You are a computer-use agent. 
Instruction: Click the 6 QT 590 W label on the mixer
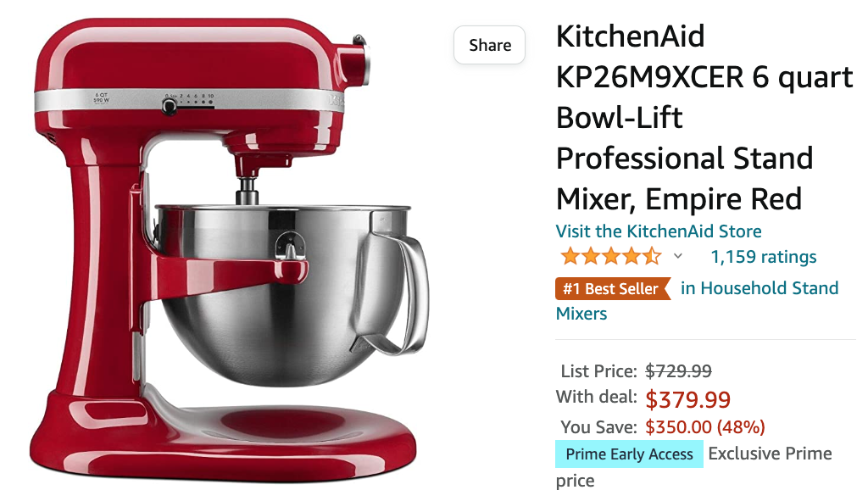(102, 98)
